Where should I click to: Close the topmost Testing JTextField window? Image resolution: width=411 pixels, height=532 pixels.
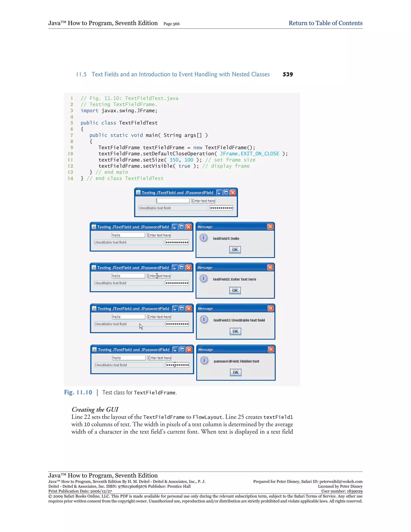coord(233,193)
